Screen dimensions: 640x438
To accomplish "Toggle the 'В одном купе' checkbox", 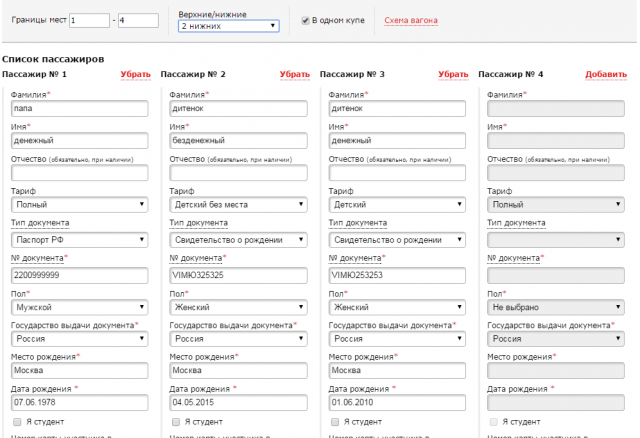I will click(307, 20).
